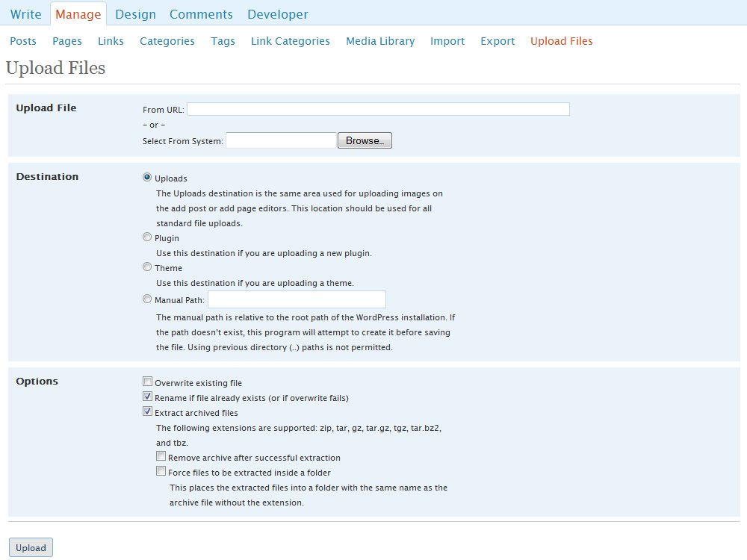Screen dimensions: 747x560
Task: Click the Browse button
Action: tap(365, 140)
